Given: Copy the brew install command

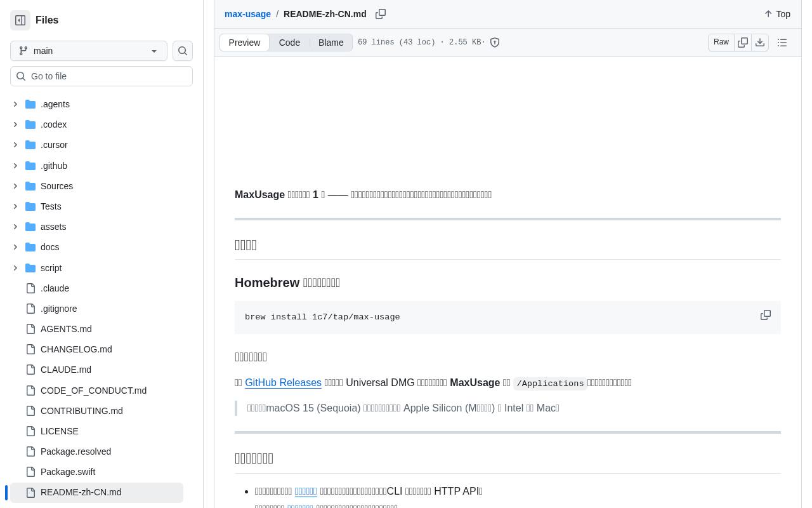Looking at the screenshot, I should [x=766, y=316].
